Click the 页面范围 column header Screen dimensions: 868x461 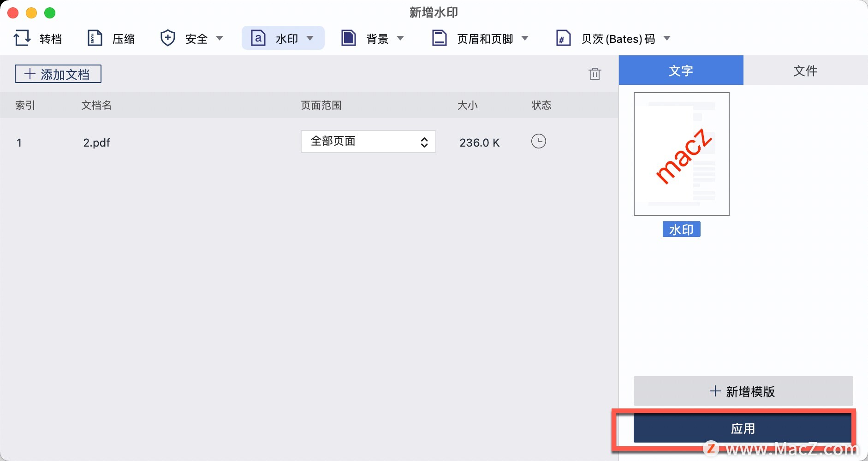(x=321, y=105)
